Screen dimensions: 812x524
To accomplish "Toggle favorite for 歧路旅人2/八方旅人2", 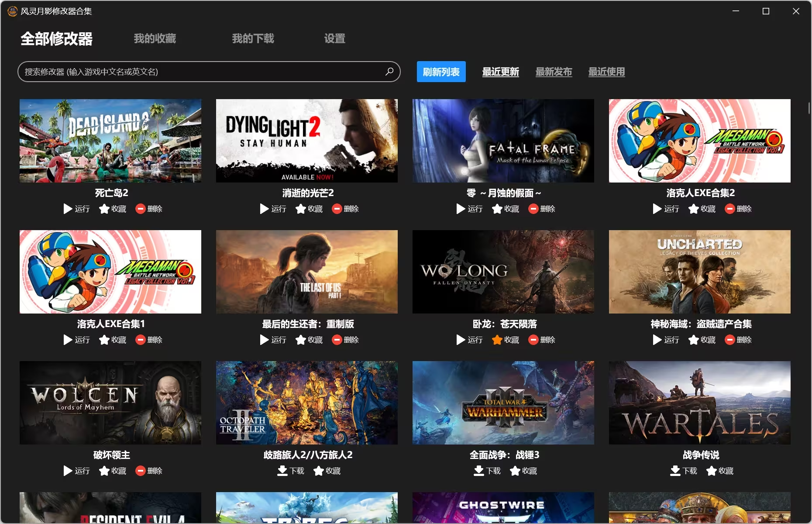I will [x=327, y=471].
